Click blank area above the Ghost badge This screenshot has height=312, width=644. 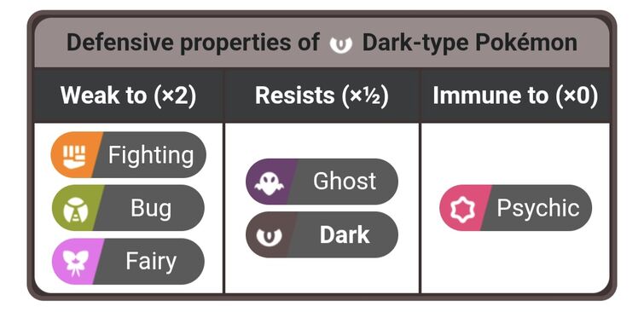(x=322, y=141)
